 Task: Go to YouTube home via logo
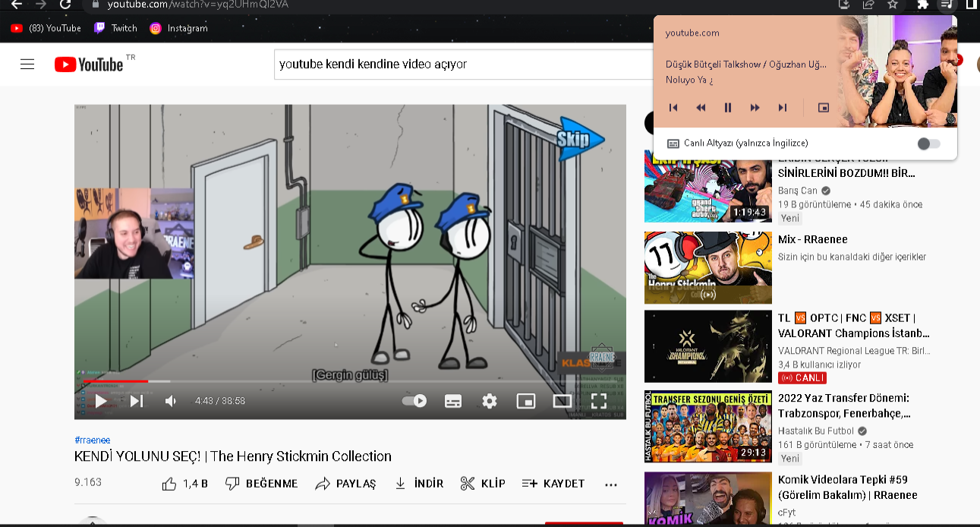[x=89, y=65]
